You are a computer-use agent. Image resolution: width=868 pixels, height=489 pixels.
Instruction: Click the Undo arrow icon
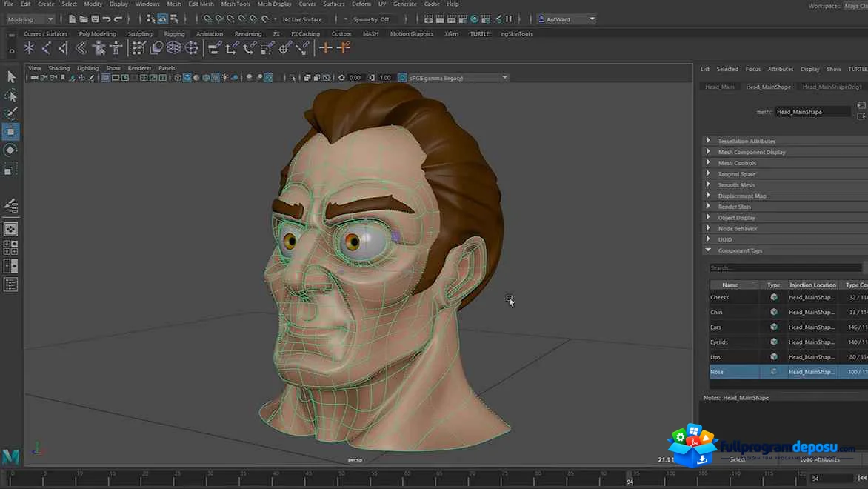point(107,19)
